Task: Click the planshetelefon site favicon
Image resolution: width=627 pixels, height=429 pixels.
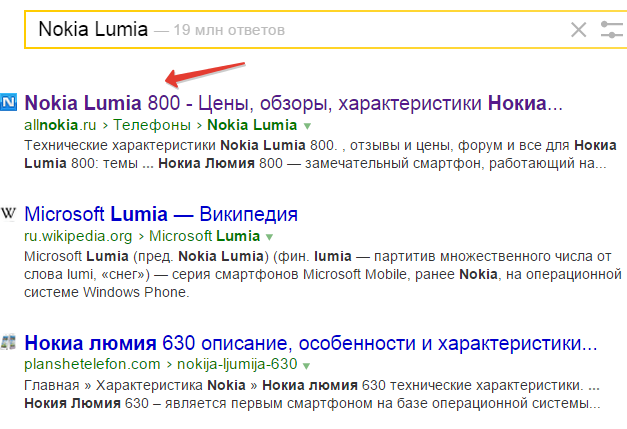Action: coord(8,342)
